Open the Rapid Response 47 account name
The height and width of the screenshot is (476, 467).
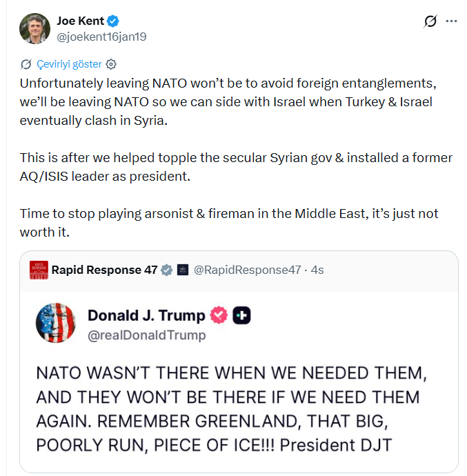(104, 270)
